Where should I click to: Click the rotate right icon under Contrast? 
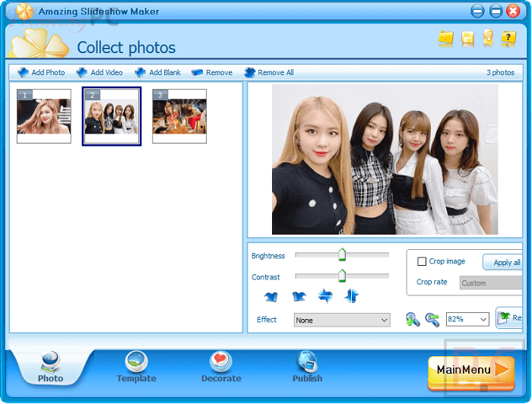pos(299,297)
